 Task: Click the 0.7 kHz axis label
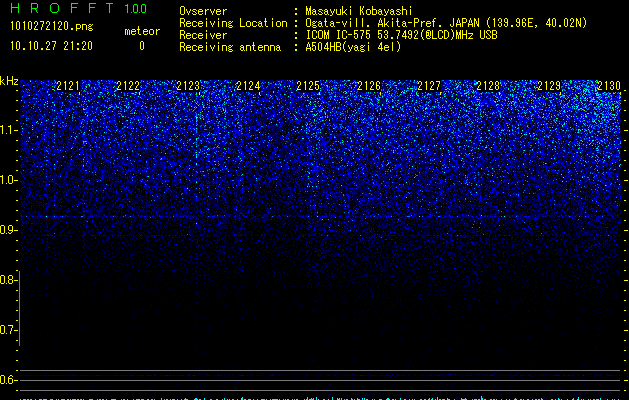coord(8,330)
